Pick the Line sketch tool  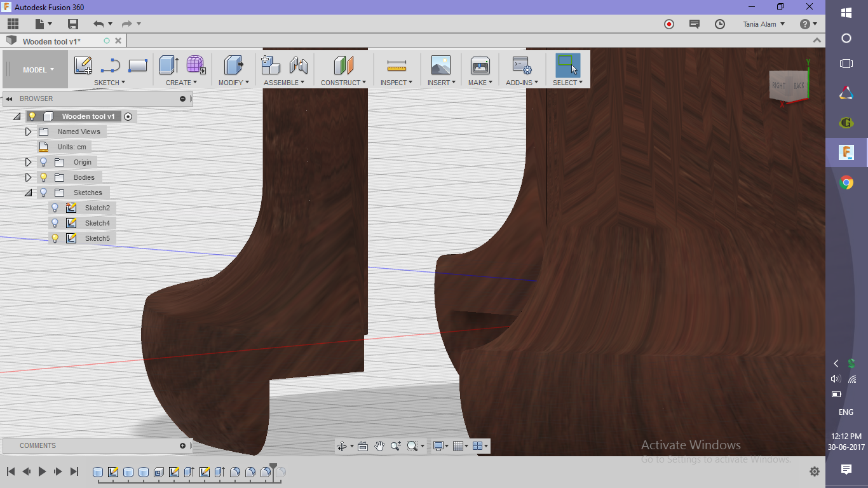111,65
